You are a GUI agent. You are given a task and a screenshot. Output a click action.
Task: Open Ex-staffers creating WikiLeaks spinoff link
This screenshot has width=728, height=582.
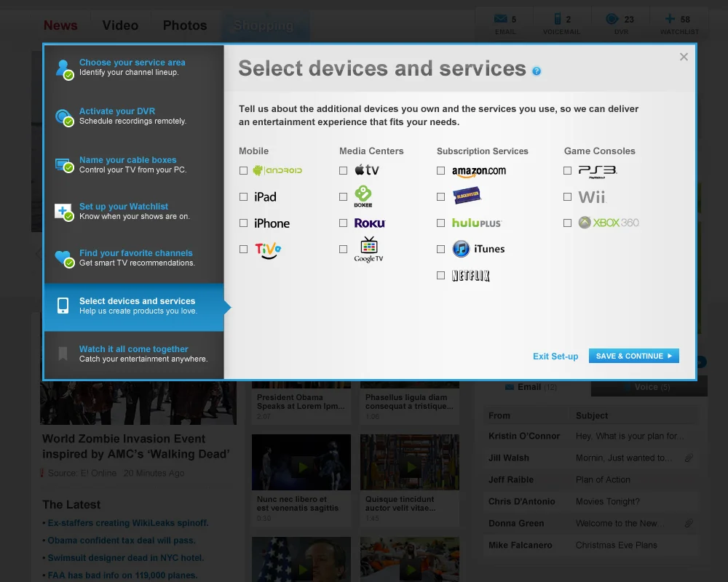coord(128,523)
